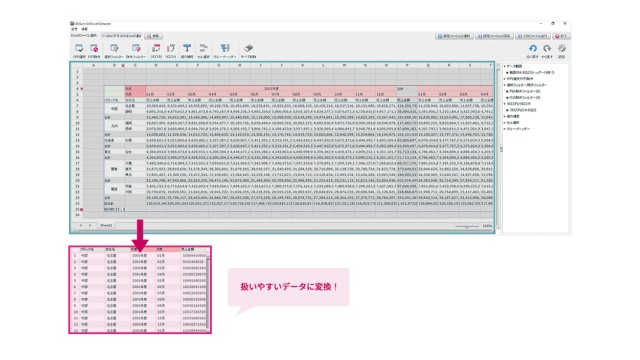
Task: Open the first menu in the menu bar
Action: (x=74, y=29)
